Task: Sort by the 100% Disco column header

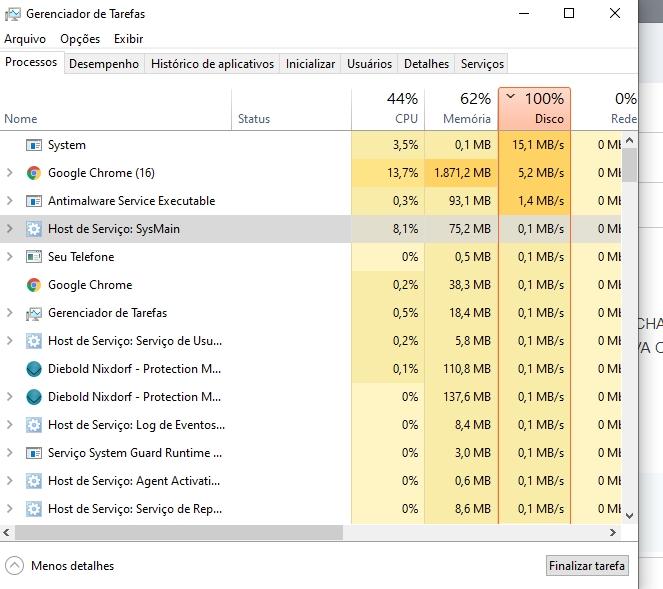Action: tap(534, 109)
